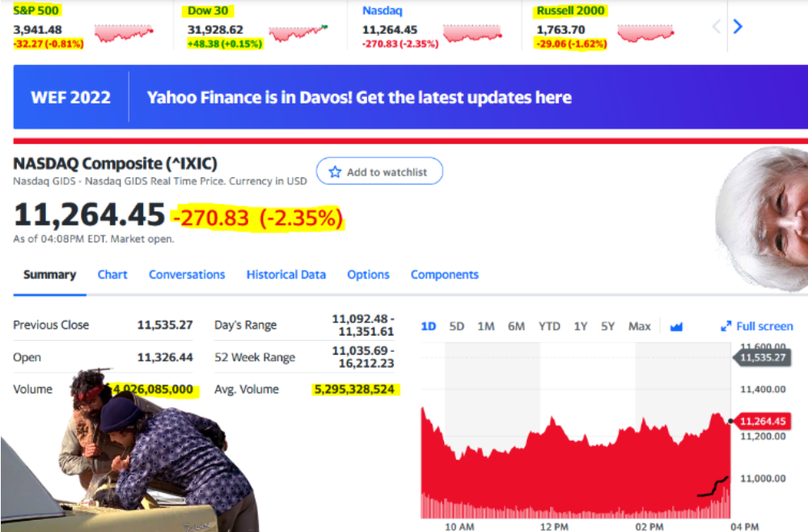The width and height of the screenshot is (808, 532).
Task: Click the 52 Week Range values
Action: coord(363,357)
